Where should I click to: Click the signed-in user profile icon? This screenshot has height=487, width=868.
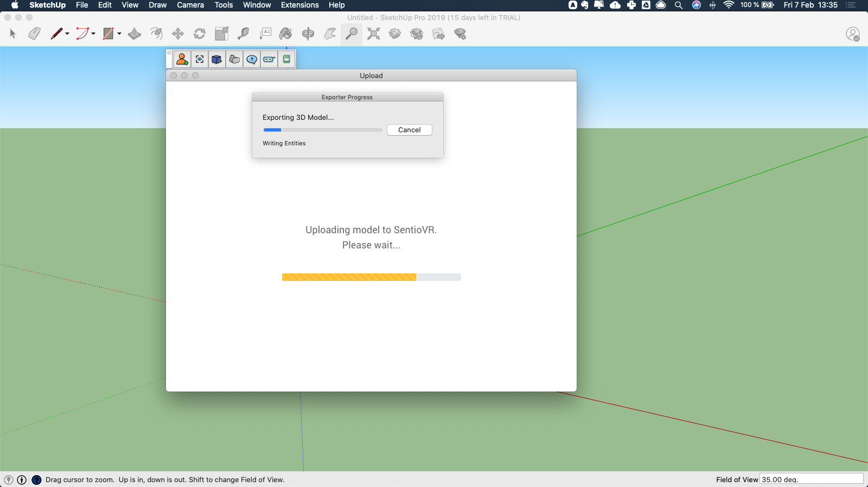[x=853, y=34]
